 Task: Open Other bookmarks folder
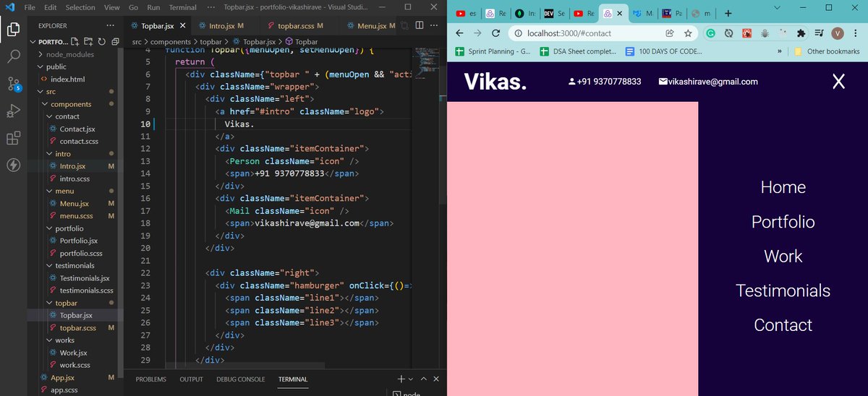[x=826, y=51]
